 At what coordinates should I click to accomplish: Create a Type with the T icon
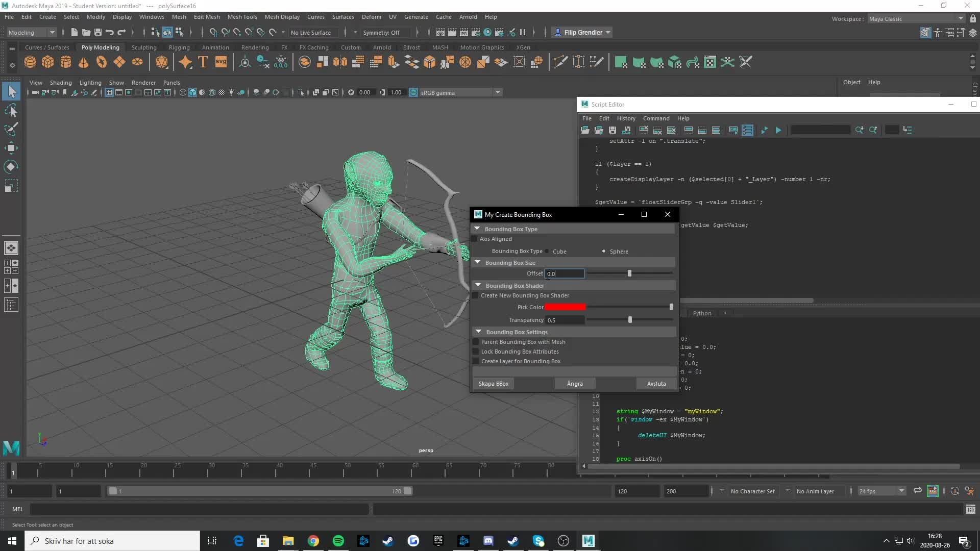click(x=202, y=62)
